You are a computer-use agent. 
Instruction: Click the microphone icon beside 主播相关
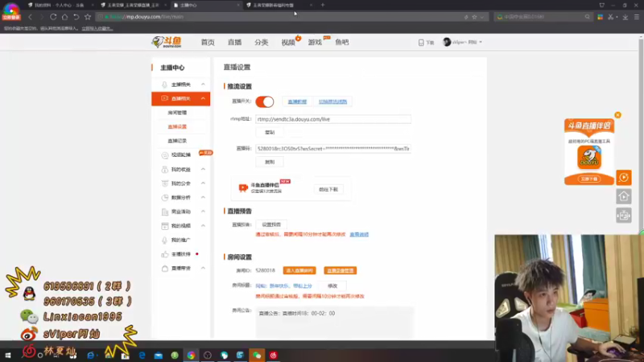point(164,84)
